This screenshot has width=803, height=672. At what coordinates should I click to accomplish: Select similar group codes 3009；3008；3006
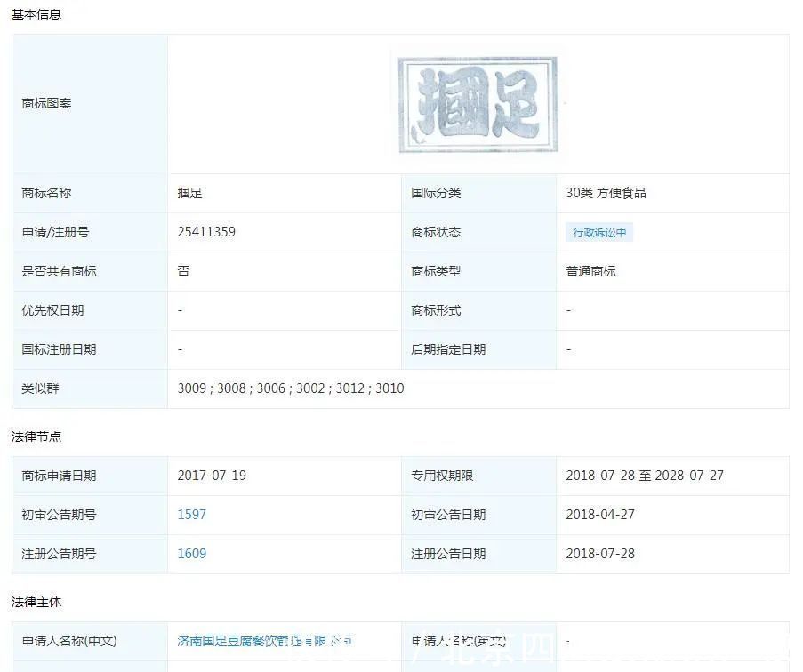231,388
